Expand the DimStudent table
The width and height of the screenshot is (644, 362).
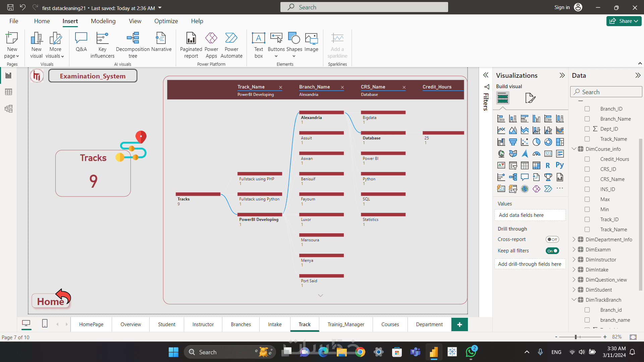tap(574, 290)
